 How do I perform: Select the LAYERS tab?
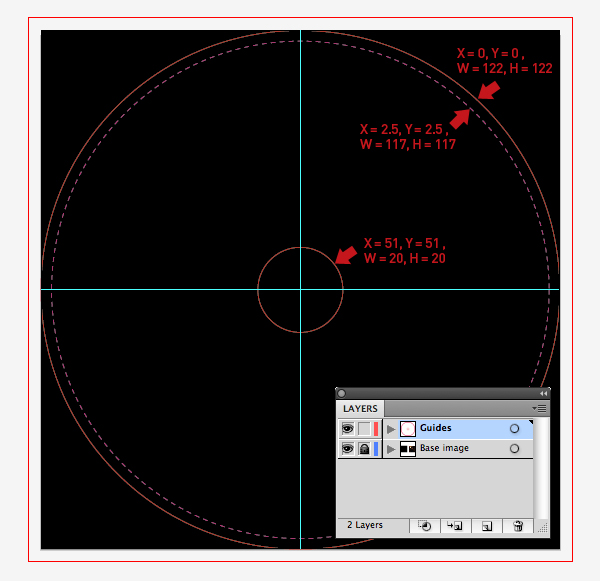coord(360,409)
